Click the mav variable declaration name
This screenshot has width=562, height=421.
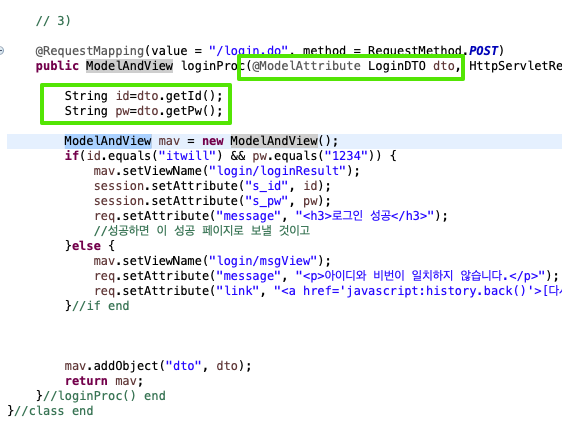[x=169, y=141]
